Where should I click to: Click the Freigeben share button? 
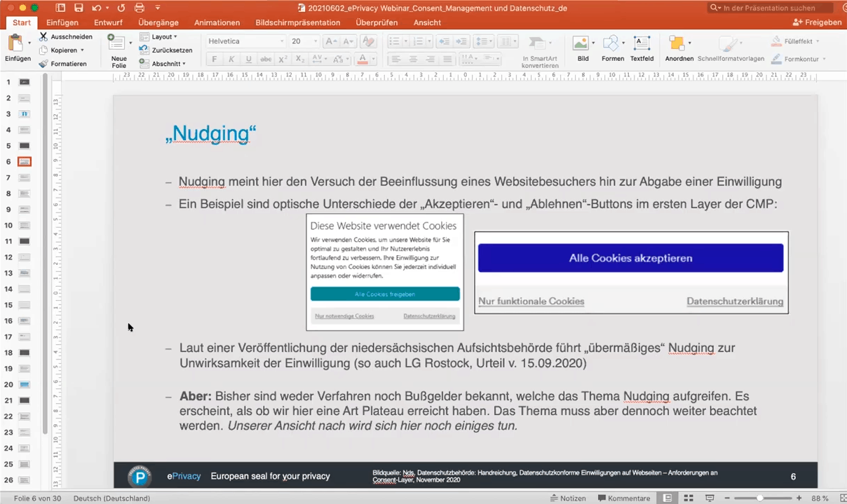(818, 22)
